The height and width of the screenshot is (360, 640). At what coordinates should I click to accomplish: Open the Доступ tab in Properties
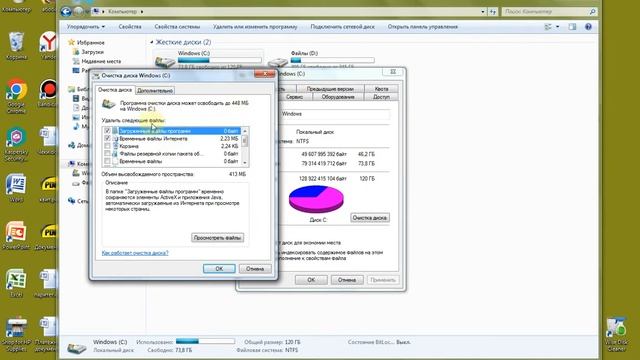click(381, 97)
